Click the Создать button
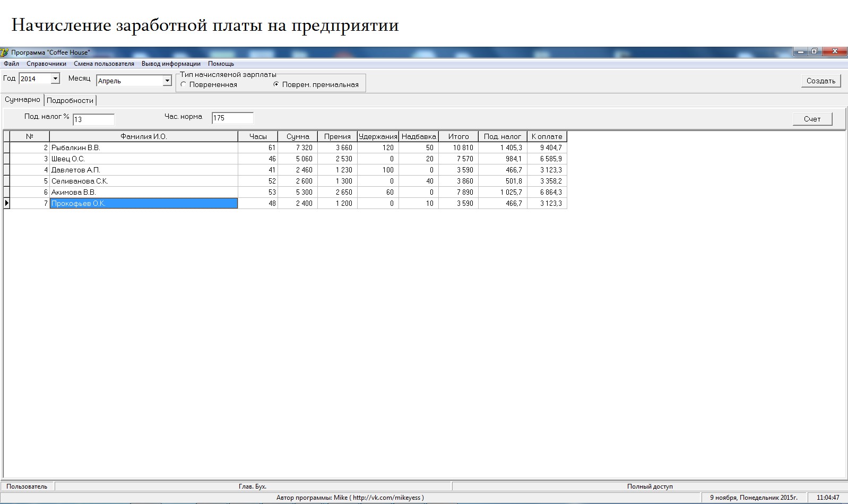Screen dimensions: 848x504 click(x=821, y=81)
